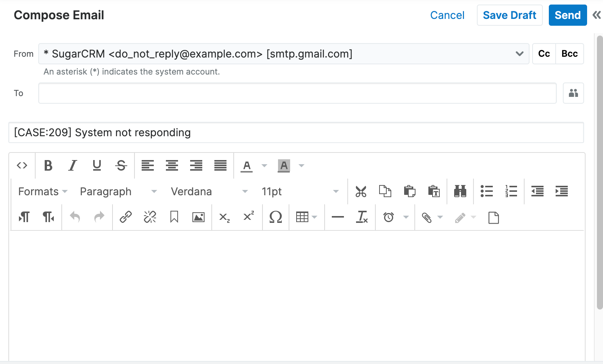Image resolution: width=603 pixels, height=364 pixels.
Task: Show the Bcc field
Action: 570,54
